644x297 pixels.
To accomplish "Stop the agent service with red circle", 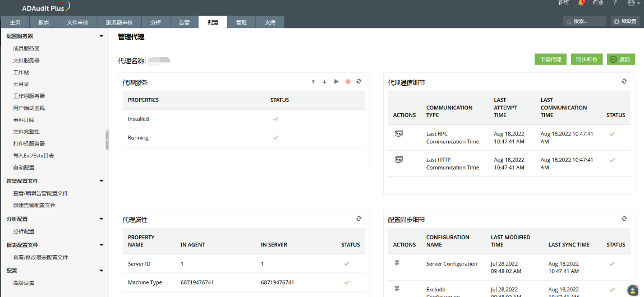I will pos(348,82).
